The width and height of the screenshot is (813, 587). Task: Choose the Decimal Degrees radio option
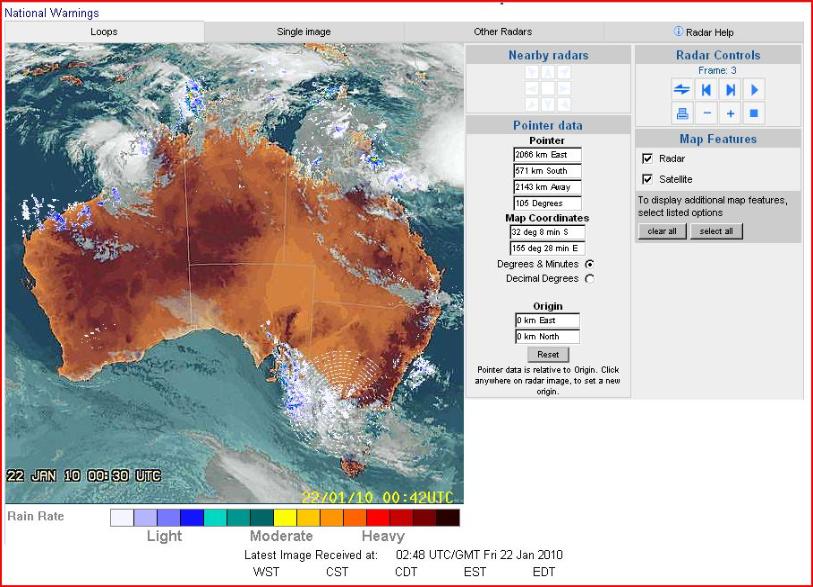click(x=589, y=279)
